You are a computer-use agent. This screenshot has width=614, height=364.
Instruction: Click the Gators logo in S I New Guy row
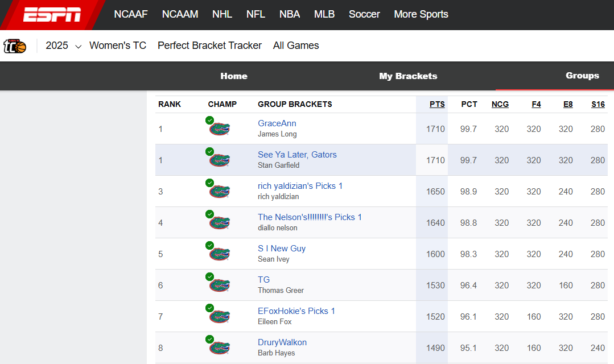(219, 254)
